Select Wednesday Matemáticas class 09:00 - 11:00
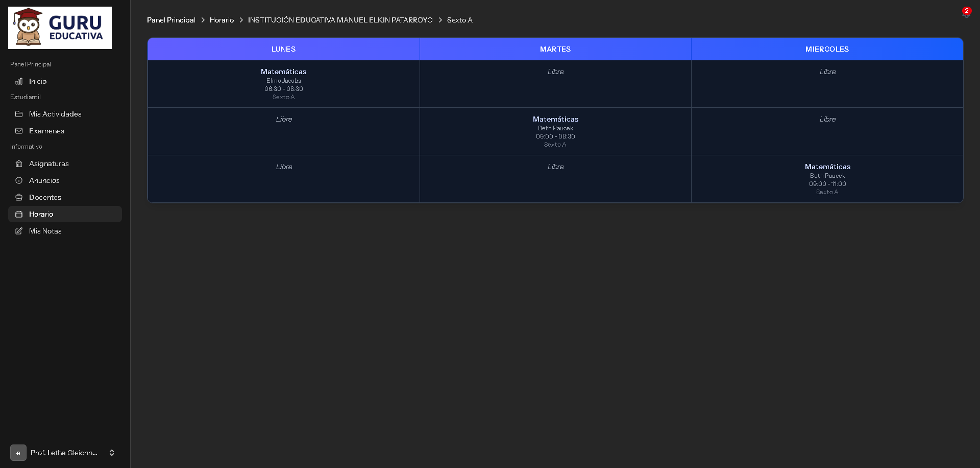 (x=827, y=179)
